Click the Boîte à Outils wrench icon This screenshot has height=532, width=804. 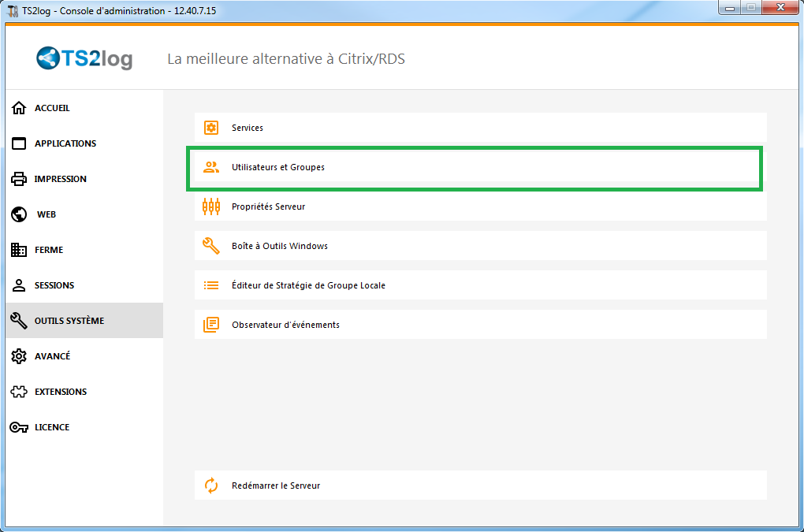point(211,246)
